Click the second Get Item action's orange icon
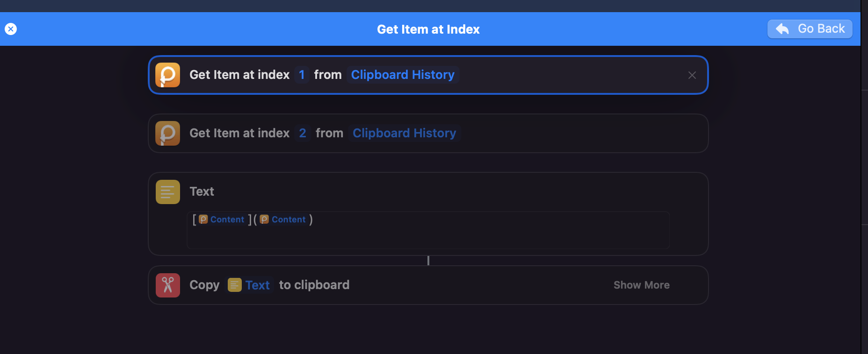Screen dimensions: 868x354 (x=167, y=133)
